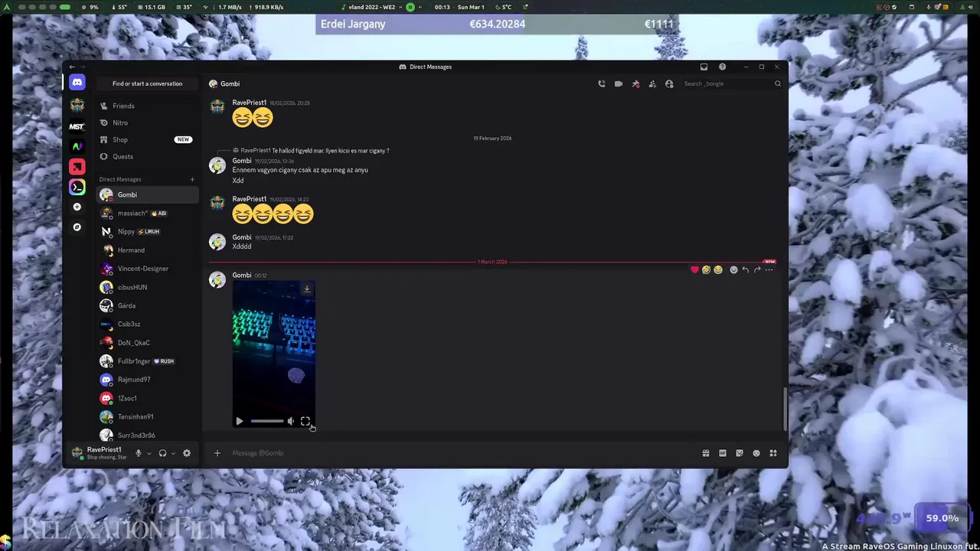980x551 pixels.
Task: Click RavePriest1 user panel profile
Action: (x=100, y=453)
